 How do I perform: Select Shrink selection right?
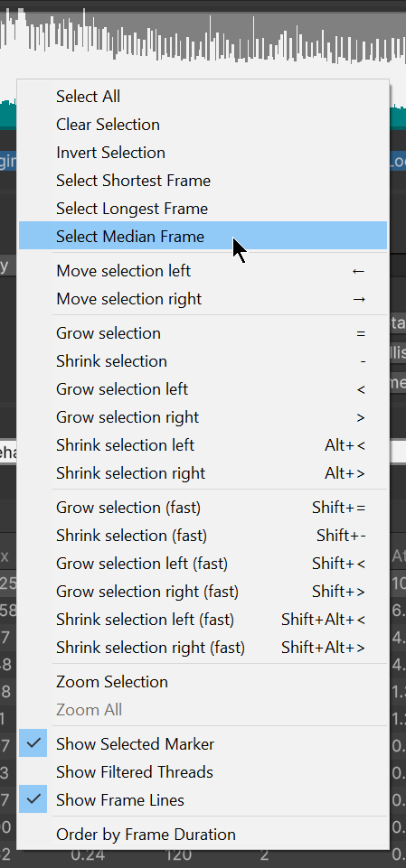203,473
